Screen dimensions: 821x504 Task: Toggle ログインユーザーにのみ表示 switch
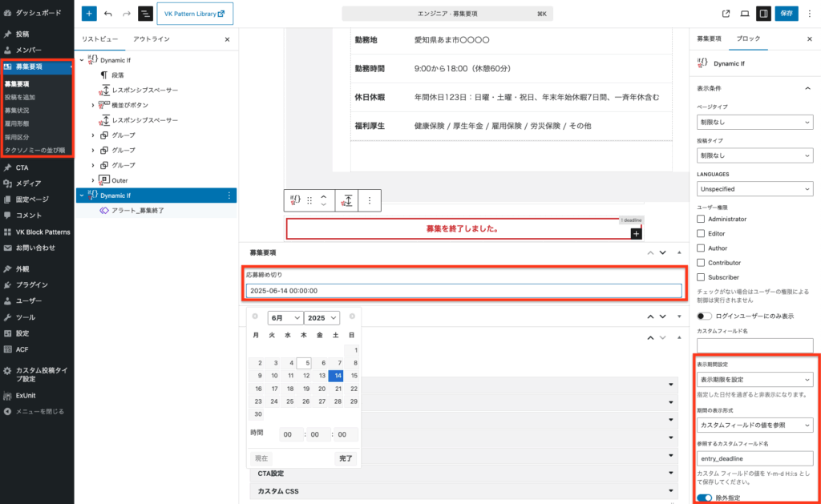(705, 316)
